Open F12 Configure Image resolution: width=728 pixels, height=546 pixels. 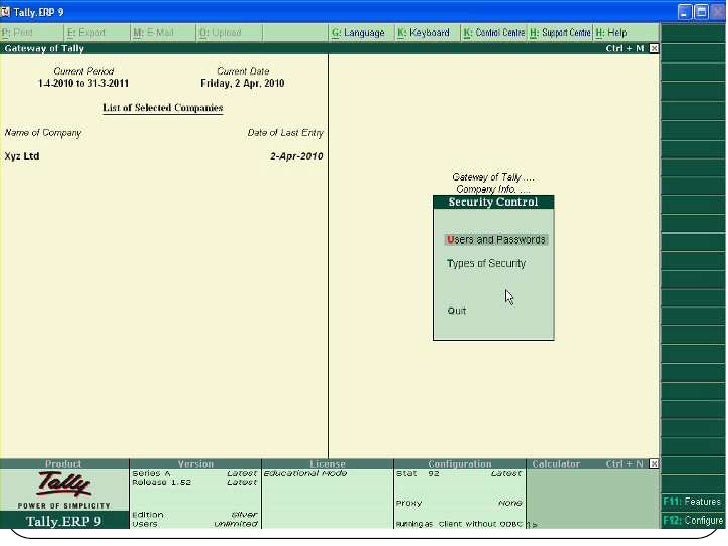(693, 520)
